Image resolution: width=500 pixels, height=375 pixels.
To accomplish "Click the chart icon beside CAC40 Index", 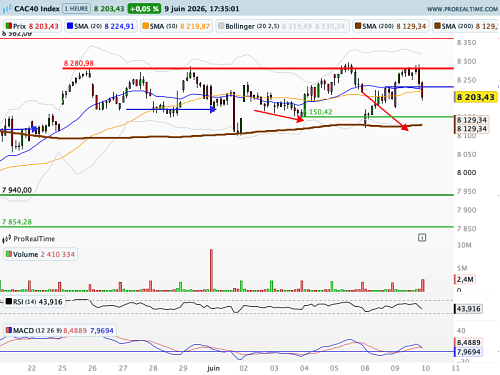I will 7,9.
